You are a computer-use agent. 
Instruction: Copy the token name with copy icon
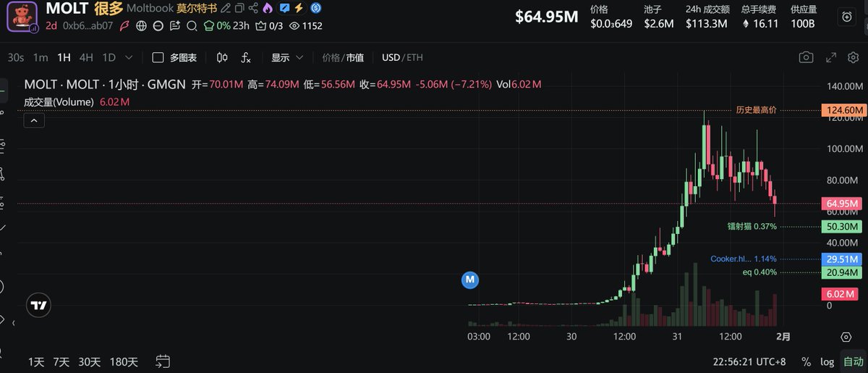coord(239,8)
